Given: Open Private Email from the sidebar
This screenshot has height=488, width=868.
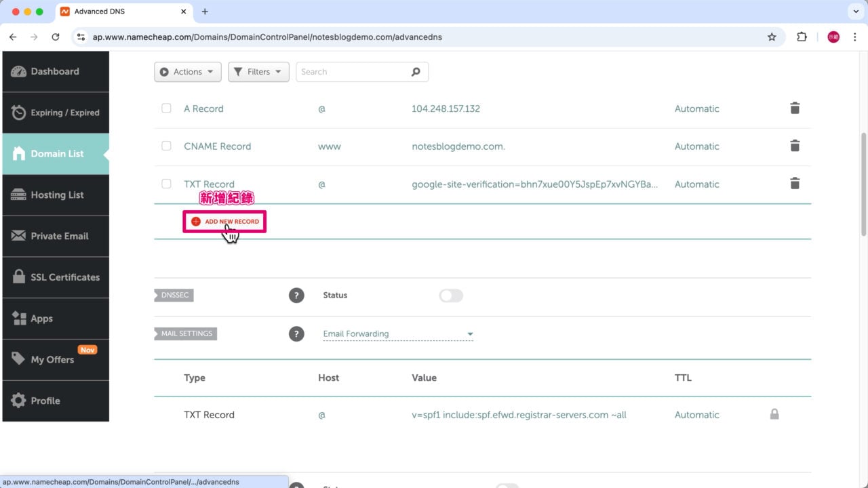Looking at the screenshot, I should coord(60,236).
